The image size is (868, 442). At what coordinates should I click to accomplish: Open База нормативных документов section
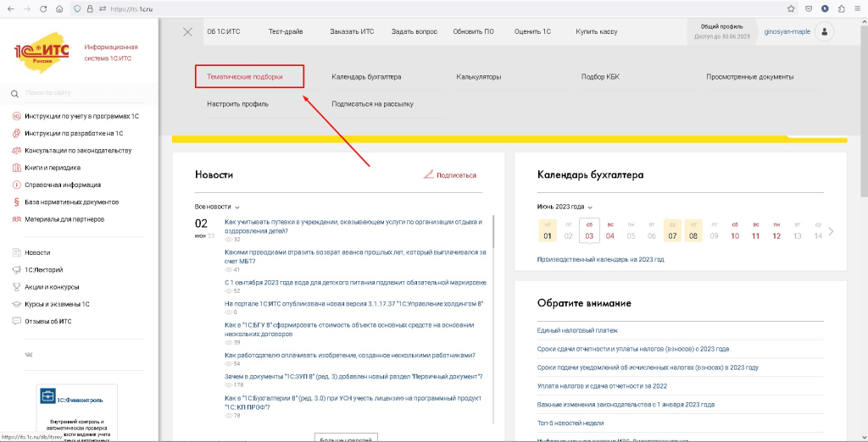[x=71, y=202]
